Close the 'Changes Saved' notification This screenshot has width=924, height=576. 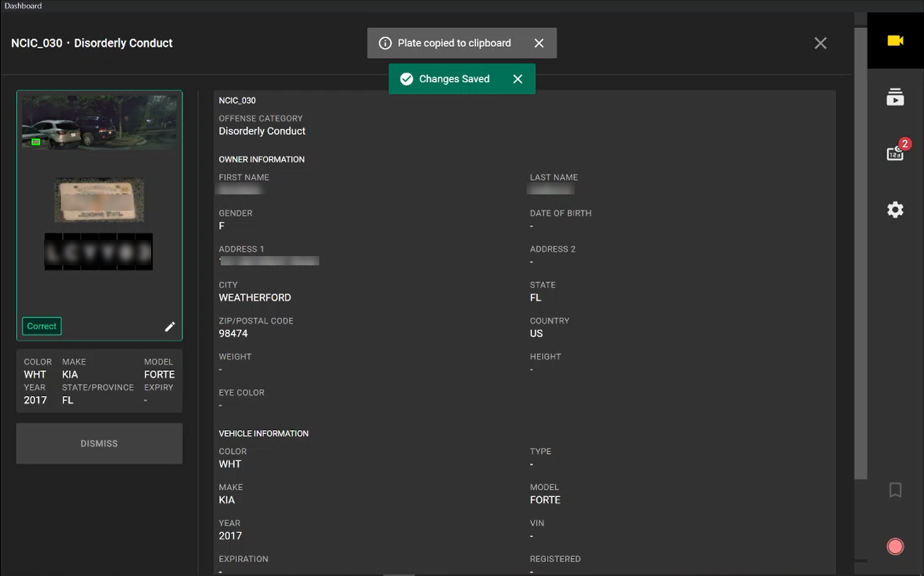click(517, 79)
